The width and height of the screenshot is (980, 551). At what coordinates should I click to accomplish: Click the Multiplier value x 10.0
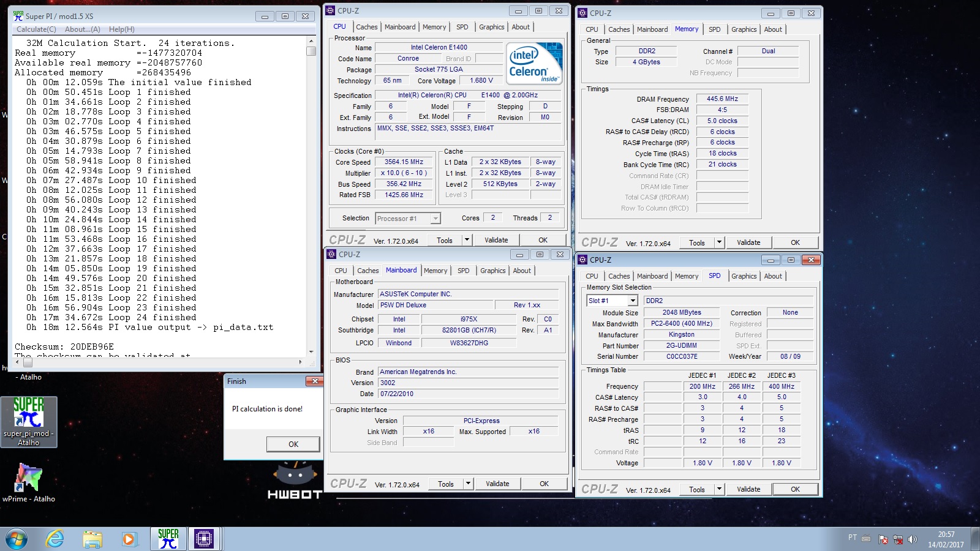(404, 173)
